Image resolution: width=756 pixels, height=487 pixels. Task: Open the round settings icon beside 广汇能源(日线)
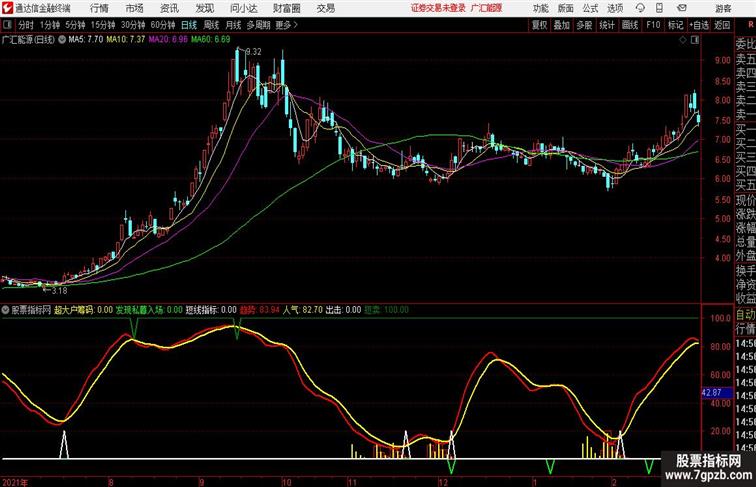[62, 40]
